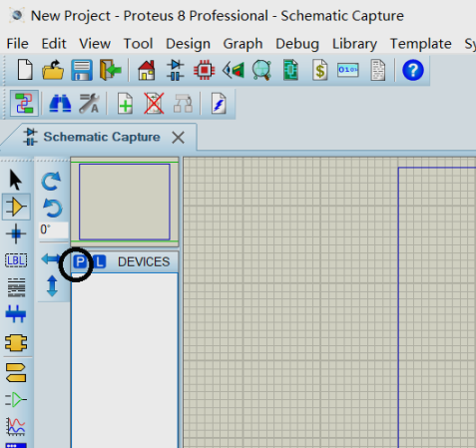Save project using the floppy disk icon
Viewport: 476px width, 448px height.
coord(82,70)
